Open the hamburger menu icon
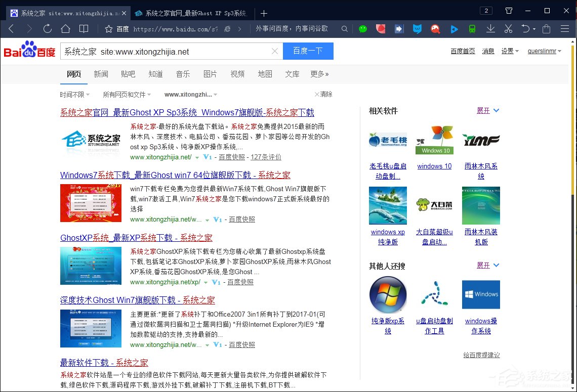 point(565,29)
